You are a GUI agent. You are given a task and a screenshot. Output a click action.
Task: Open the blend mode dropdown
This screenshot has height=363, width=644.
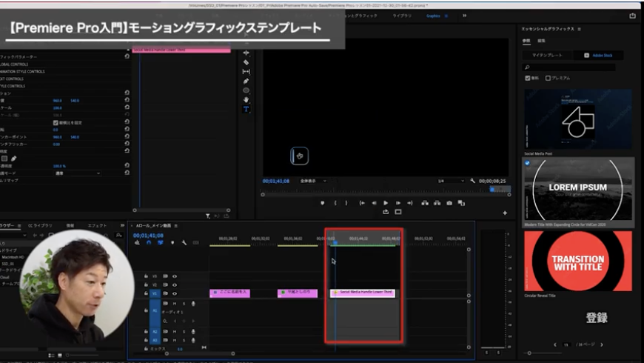(x=77, y=173)
